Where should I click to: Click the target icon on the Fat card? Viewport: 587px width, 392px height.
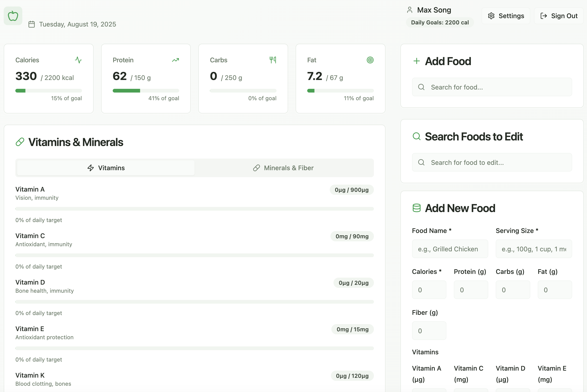[370, 60]
